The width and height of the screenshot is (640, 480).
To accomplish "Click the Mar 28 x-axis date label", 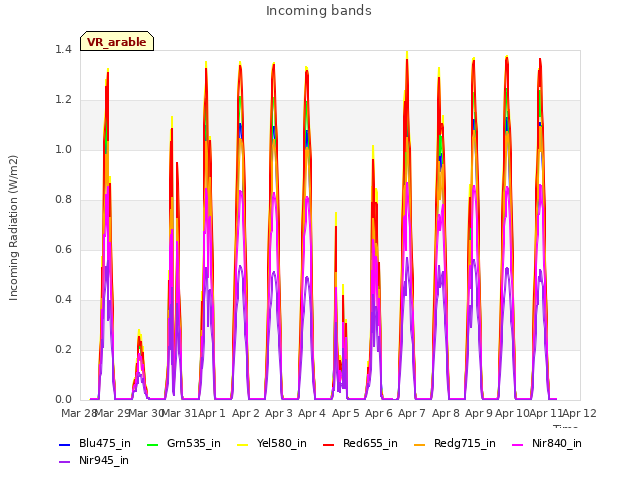I will [78, 413].
